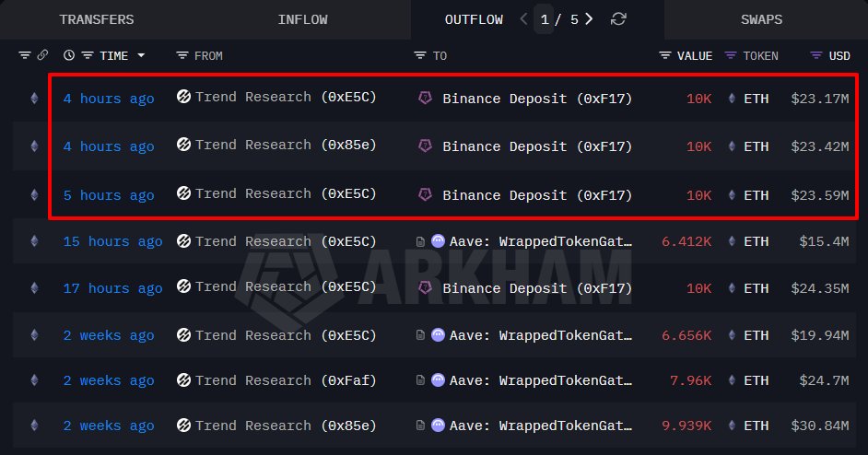Click the 6.656K value cell
Viewport: 868px width, 455px height.
coord(686,335)
